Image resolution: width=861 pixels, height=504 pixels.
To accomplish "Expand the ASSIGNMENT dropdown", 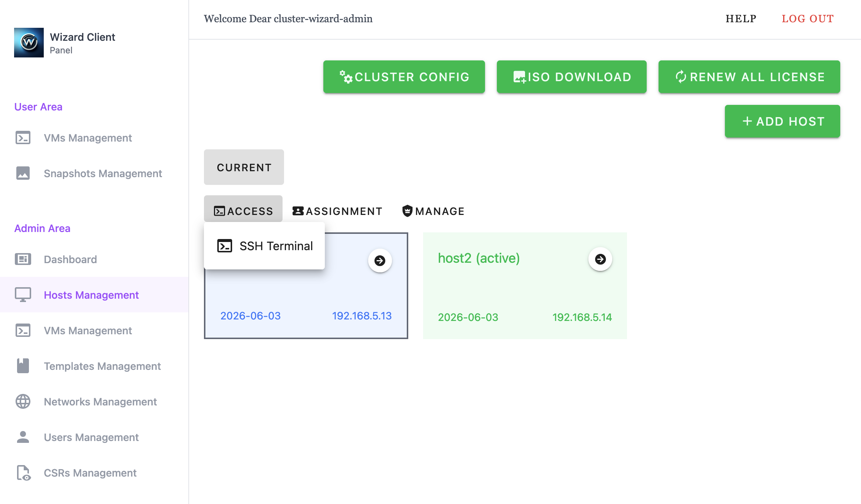I will pyautogui.click(x=337, y=211).
